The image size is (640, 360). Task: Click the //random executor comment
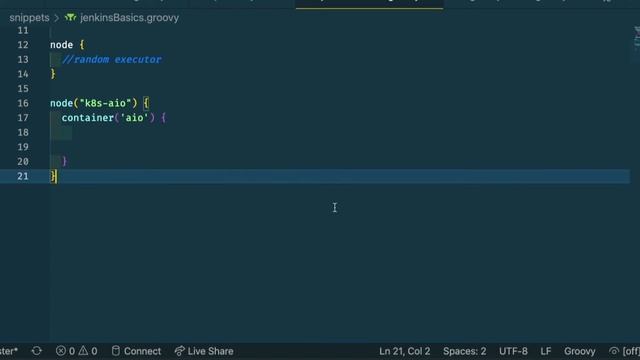[x=112, y=60]
